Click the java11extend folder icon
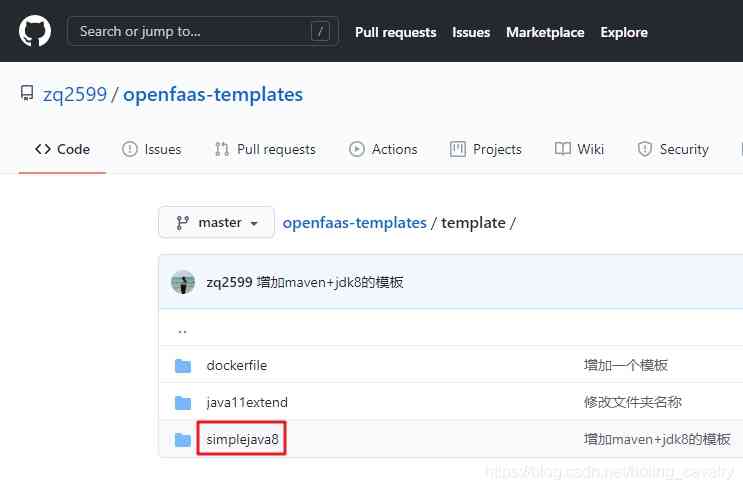Viewport: 743px width, 490px height. (183, 403)
